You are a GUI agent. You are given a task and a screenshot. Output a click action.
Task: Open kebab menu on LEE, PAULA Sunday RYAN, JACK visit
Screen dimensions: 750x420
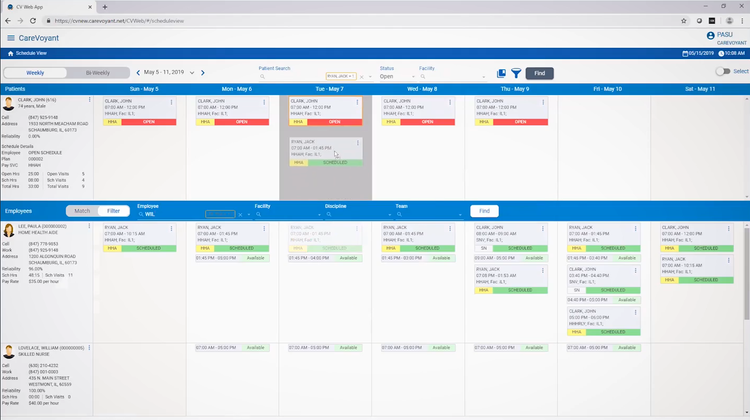(171, 229)
